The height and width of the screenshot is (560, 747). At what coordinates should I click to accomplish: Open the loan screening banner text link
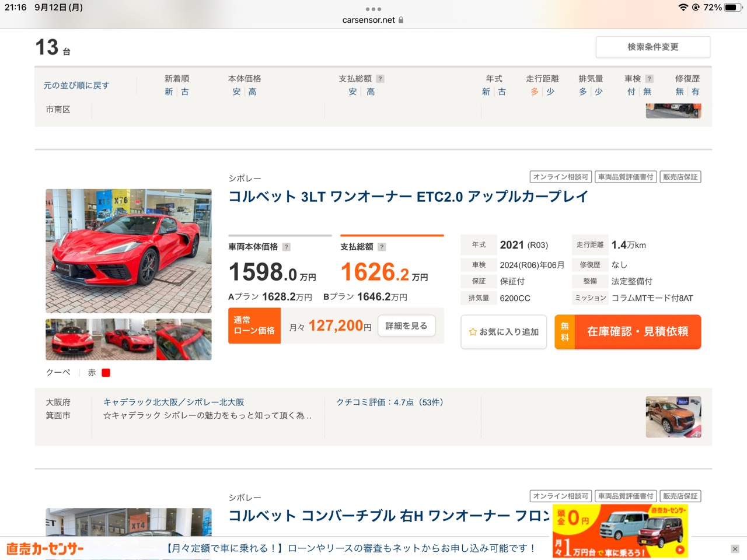tap(351, 548)
